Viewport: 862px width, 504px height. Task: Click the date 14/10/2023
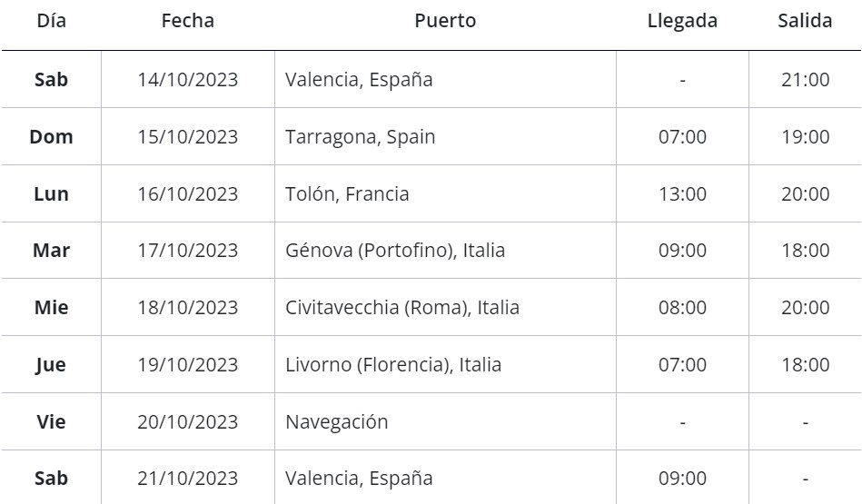click(187, 80)
